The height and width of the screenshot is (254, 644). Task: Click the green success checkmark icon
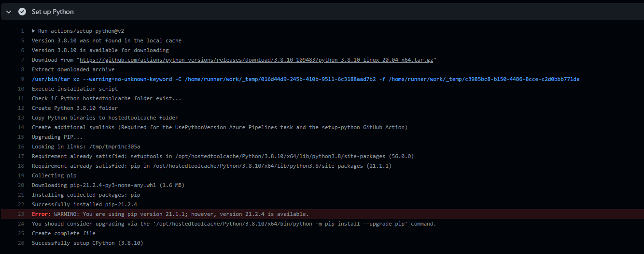(x=22, y=12)
